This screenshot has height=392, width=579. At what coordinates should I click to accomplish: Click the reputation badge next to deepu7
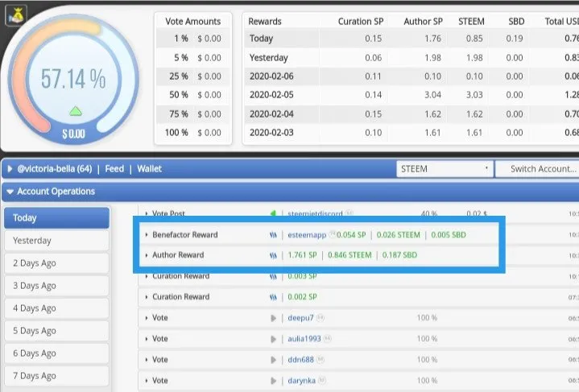pyautogui.click(x=321, y=317)
